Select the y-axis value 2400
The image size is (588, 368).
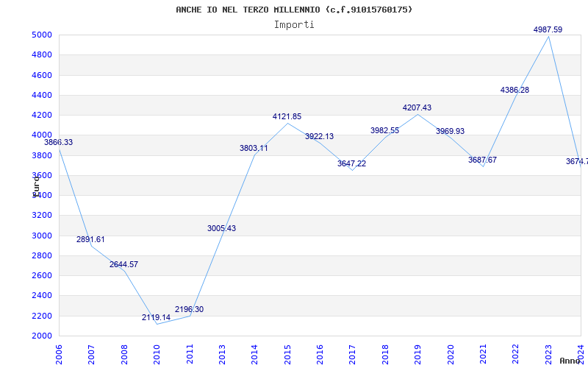tap(42, 296)
